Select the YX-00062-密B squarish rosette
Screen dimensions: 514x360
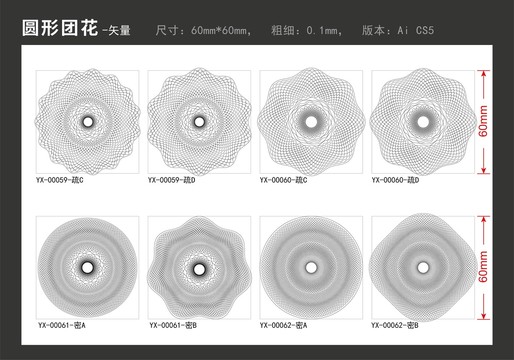pos(423,267)
